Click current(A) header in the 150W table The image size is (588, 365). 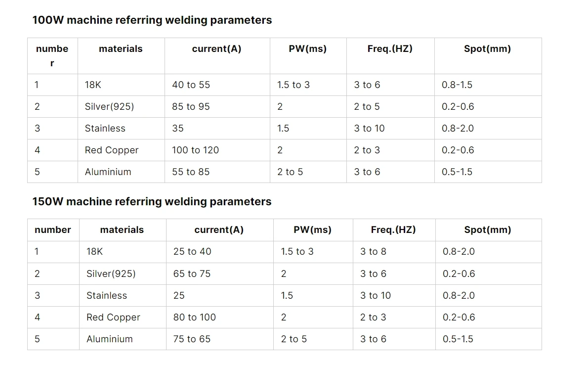219,230
